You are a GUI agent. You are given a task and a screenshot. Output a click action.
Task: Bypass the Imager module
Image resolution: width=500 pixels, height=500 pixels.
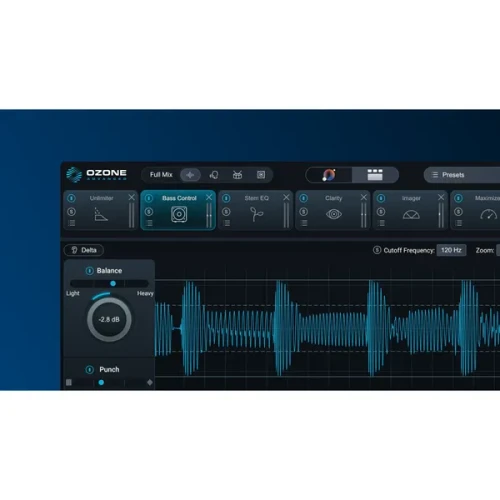pos(381,198)
